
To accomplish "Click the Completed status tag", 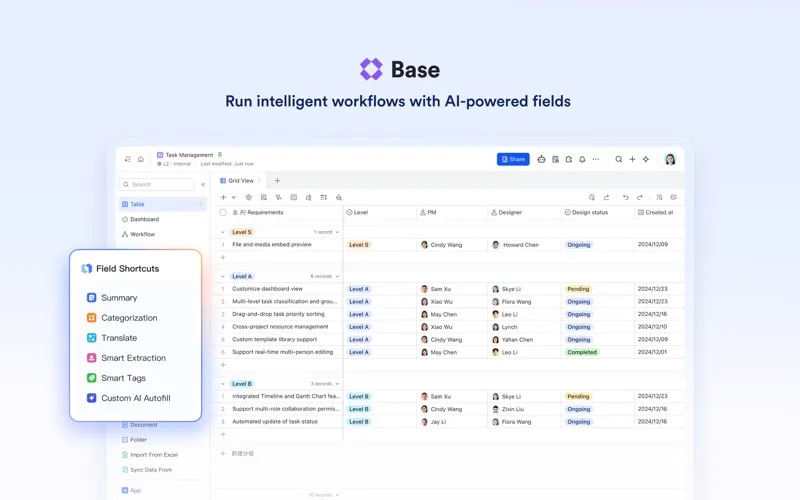I will point(582,353).
